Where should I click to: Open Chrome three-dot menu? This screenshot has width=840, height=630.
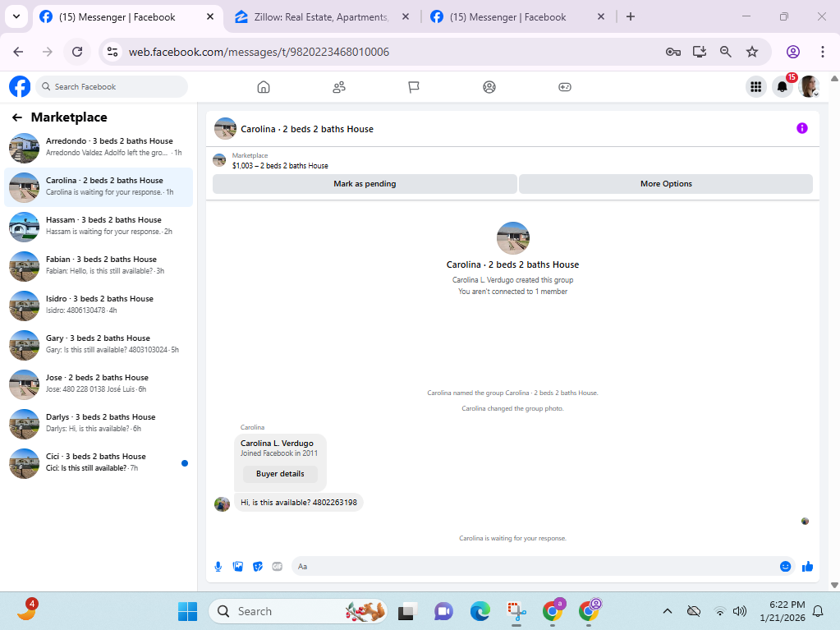point(822,52)
